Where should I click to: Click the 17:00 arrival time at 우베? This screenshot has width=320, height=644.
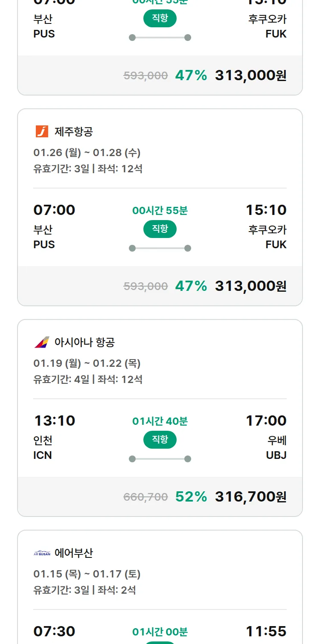click(266, 421)
